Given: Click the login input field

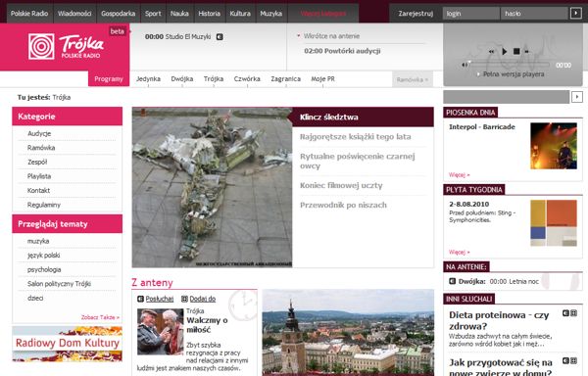Looking at the screenshot, I should [x=471, y=14].
